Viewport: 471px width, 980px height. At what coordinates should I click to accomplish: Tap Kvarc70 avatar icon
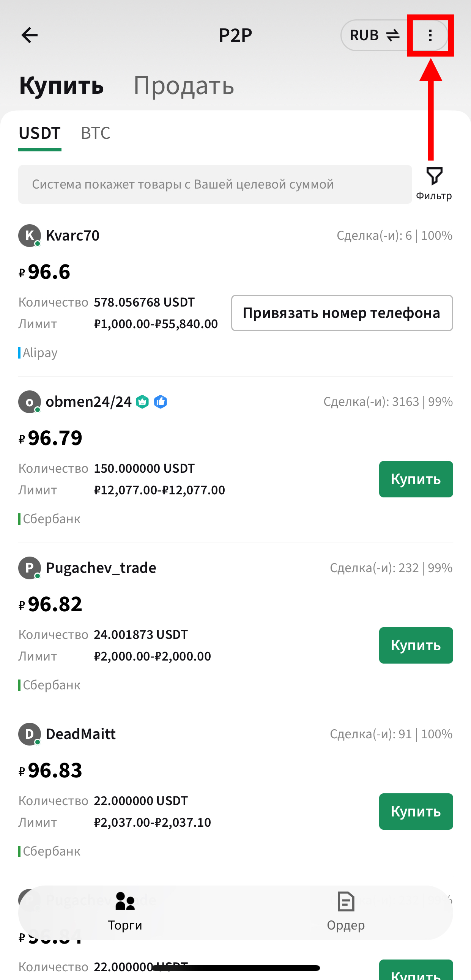29,236
